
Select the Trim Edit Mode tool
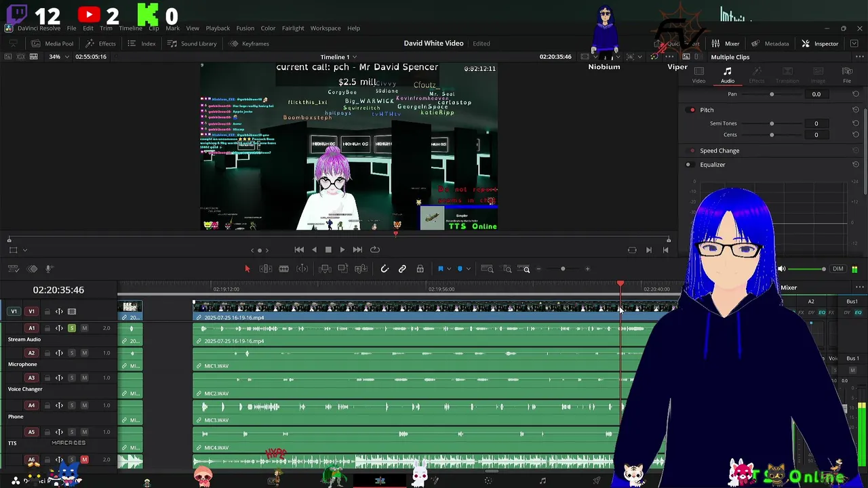click(x=266, y=269)
